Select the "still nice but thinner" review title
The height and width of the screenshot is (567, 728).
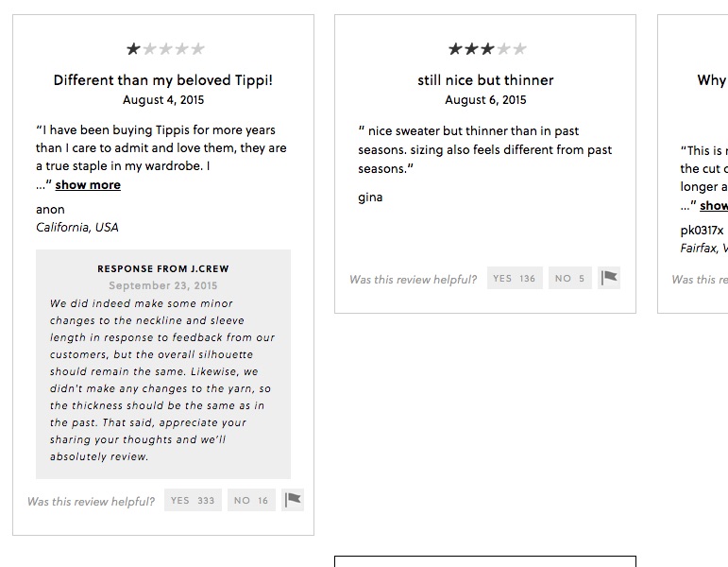485,79
